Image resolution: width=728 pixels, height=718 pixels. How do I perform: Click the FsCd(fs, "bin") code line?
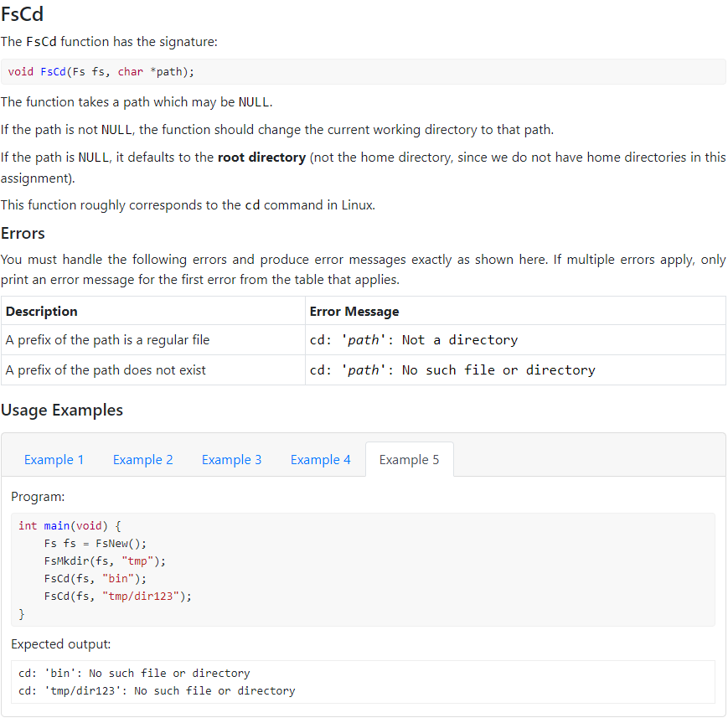tap(96, 579)
